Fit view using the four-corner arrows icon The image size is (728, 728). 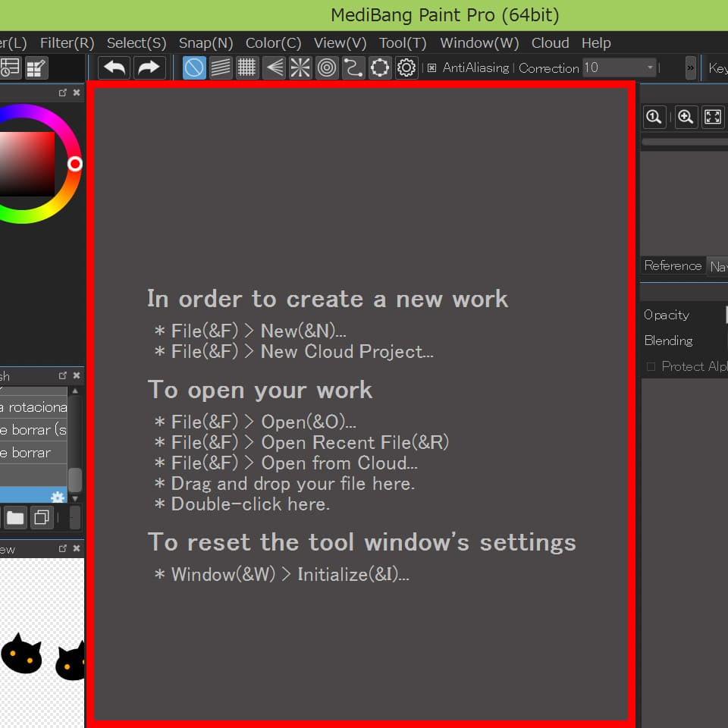tap(713, 117)
